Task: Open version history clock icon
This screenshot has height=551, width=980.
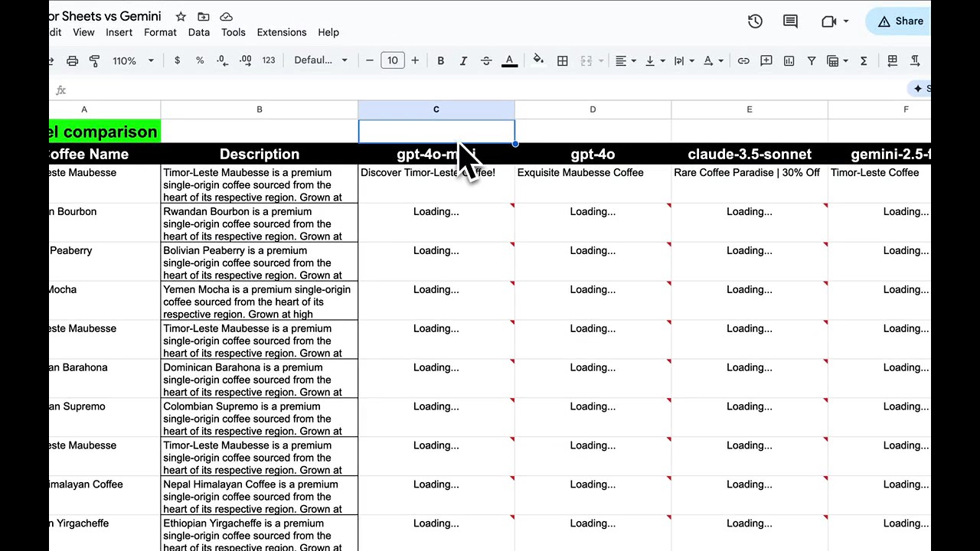Action: coord(755,21)
